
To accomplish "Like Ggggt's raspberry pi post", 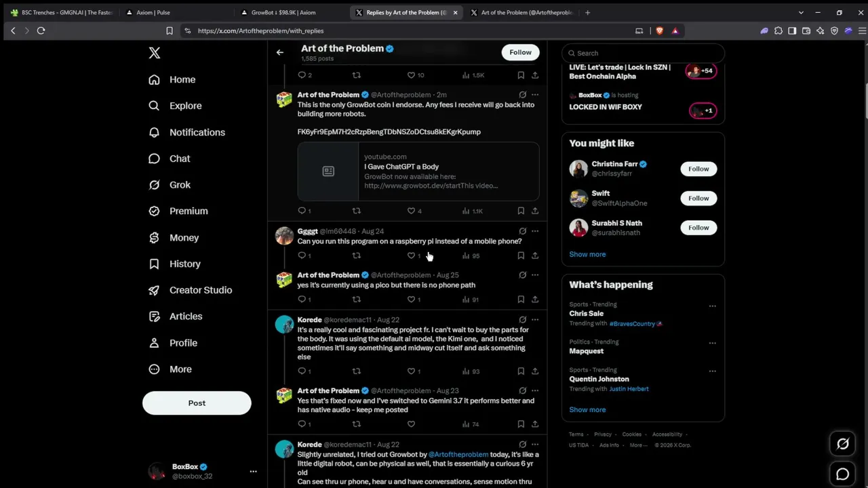I will tap(411, 256).
